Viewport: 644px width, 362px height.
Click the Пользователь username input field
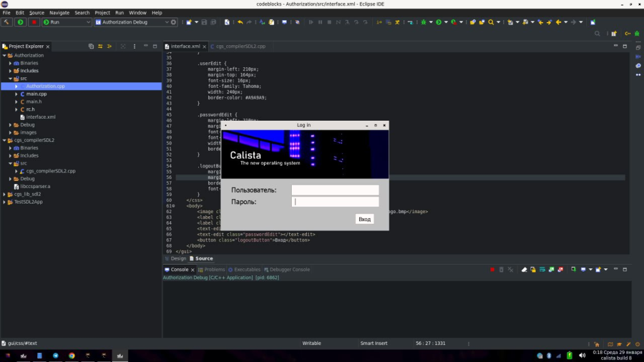335,190
